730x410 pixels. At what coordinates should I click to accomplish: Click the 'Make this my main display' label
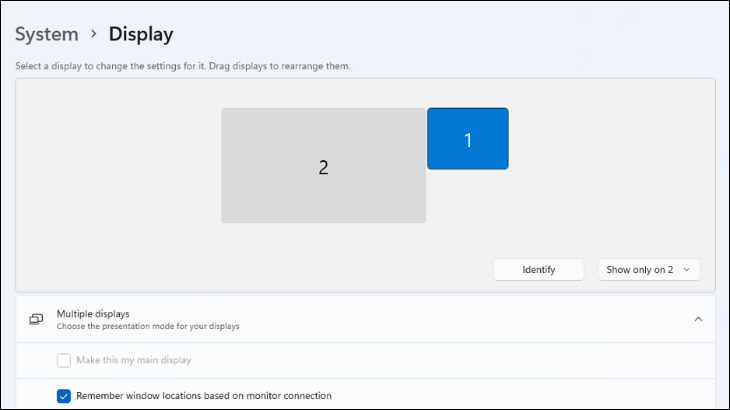pyautogui.click(x=133, y=360)
